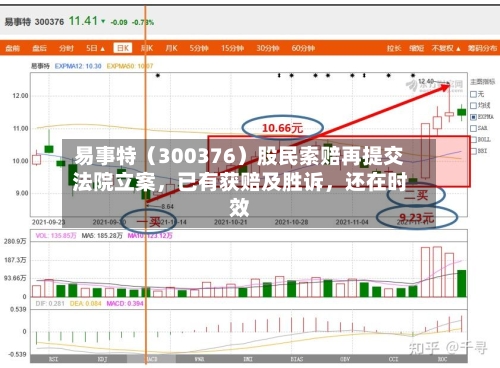Select the OBV sub-indicator tab
This screenshot has width=500, height=368.
(345, 359)
